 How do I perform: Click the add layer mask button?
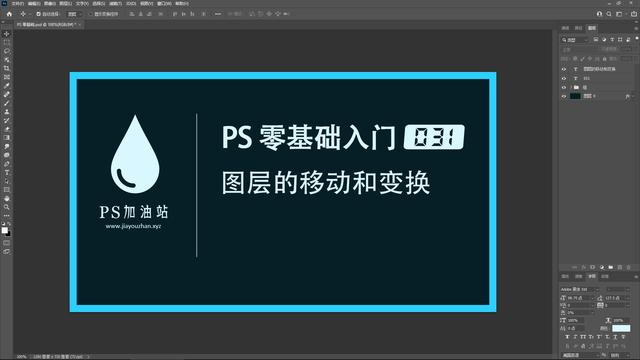(x=593, y=267)
